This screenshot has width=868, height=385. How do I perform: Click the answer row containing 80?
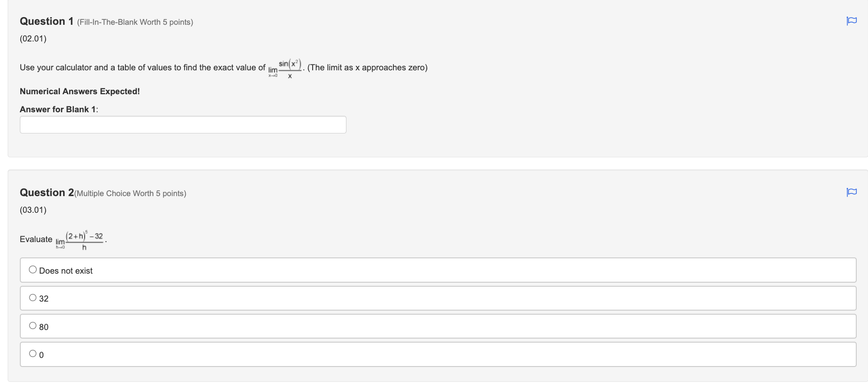(x=226, y=325)
